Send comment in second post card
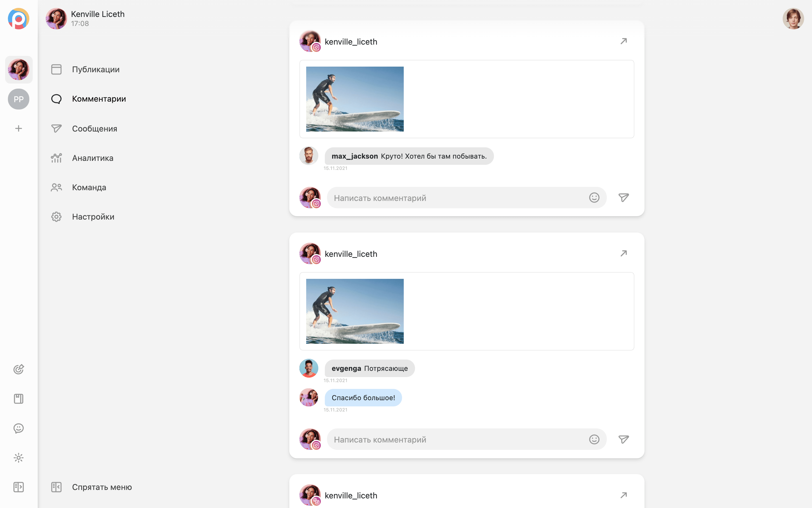 [624, 439]
